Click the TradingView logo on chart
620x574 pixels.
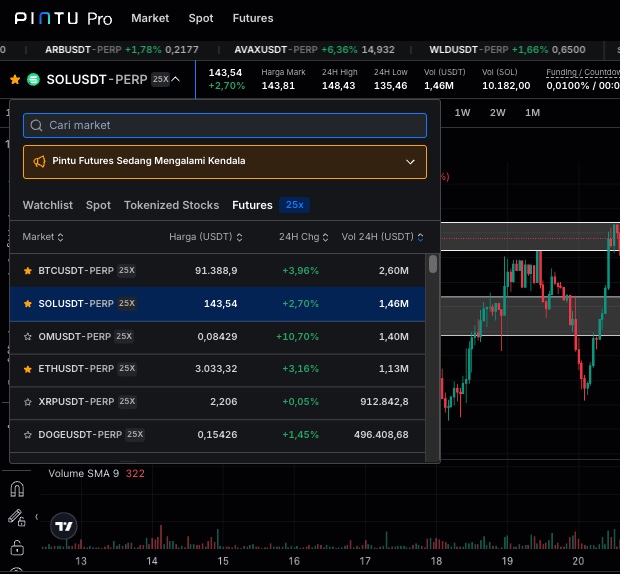pyautogui.click(x=64, y=526)
